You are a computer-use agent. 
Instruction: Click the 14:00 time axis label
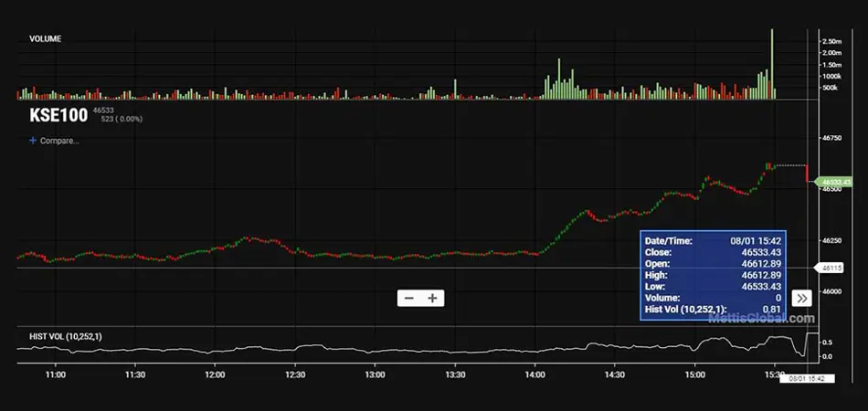[x=535, y=374]
